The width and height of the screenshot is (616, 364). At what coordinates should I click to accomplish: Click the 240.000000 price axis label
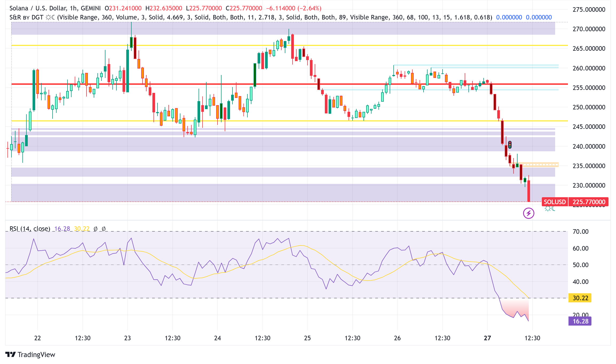[589, 147]
